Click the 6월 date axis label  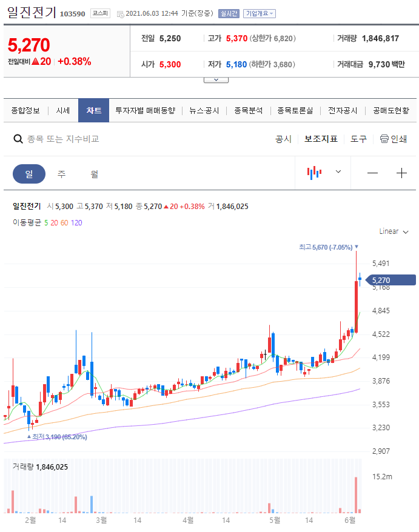[x=350, y=520]
